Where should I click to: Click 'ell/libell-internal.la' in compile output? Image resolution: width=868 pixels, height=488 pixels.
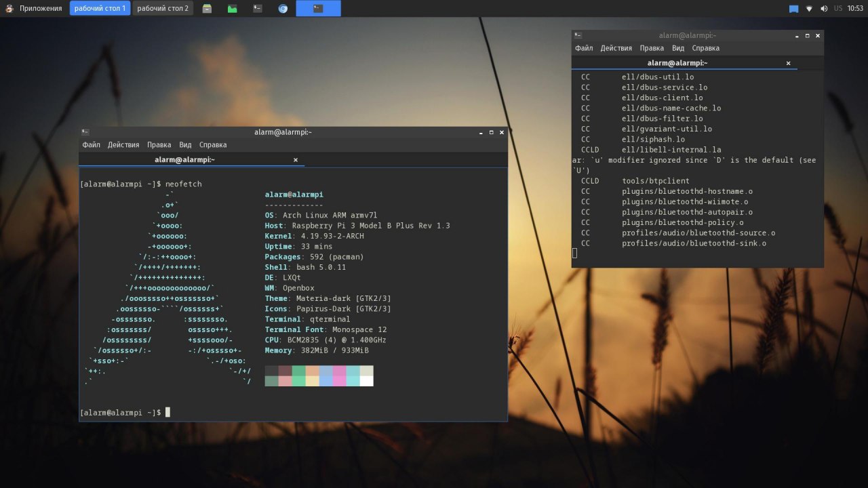pyautogui.click(x=671, y=150)
